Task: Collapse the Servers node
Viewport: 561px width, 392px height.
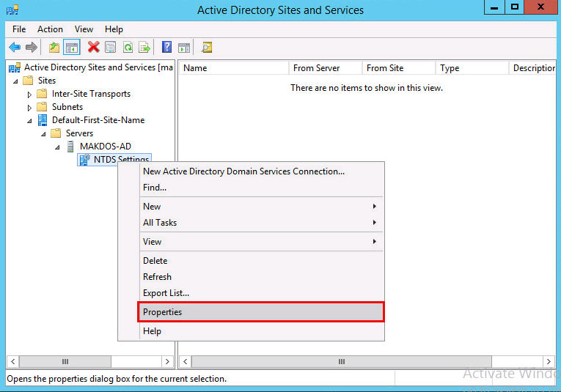Action: click(x=44, y=134)
